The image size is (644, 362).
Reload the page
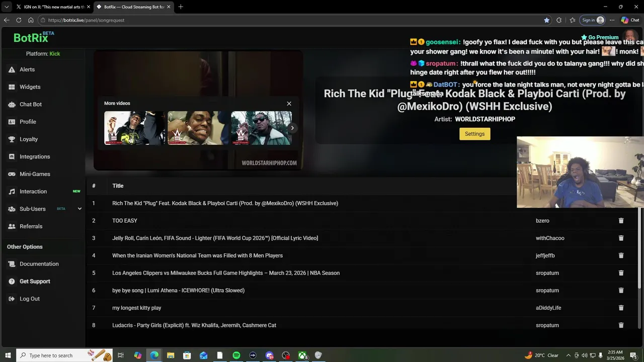click(19, 20)
